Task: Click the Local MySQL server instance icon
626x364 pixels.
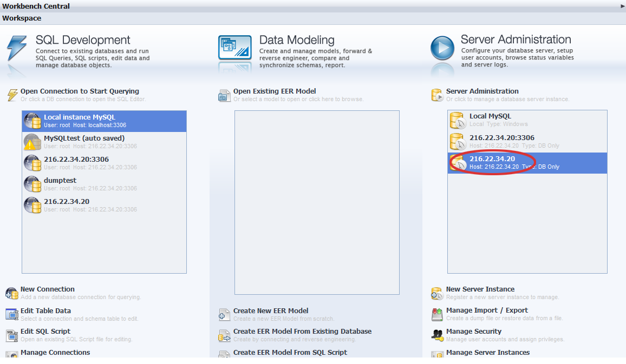Action: (458, 120)
